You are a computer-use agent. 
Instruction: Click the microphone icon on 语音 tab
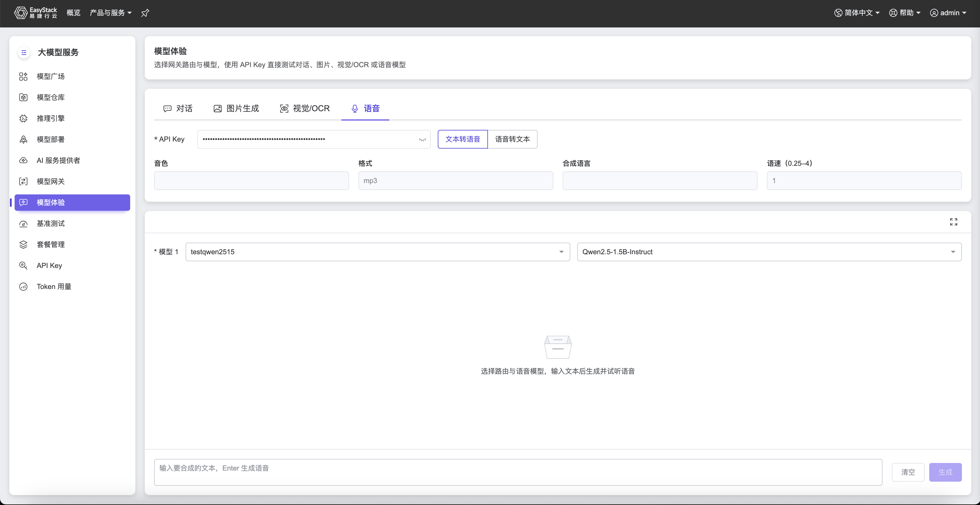tap(355, 109)
